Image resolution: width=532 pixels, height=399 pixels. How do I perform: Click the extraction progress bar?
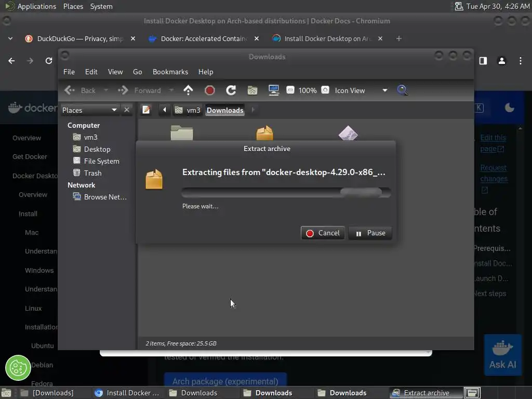pyautogui.click(x=286, y=192)
